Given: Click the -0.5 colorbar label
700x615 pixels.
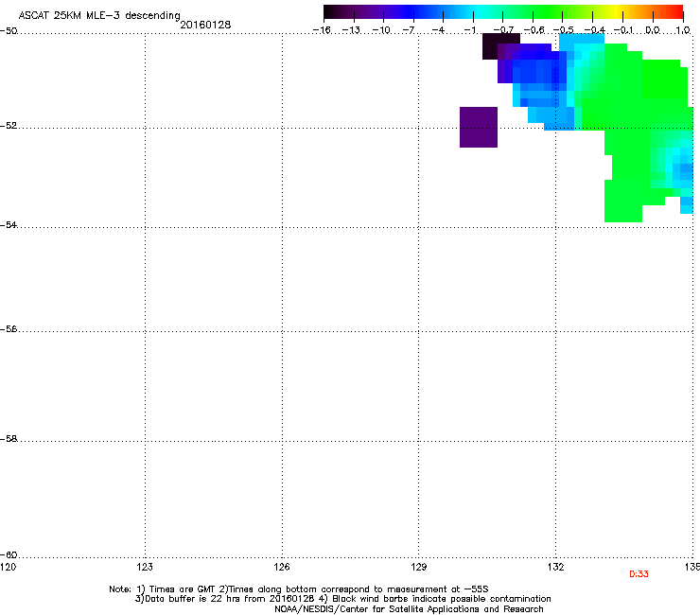Looking at the screenshot, I should point(564,30).
